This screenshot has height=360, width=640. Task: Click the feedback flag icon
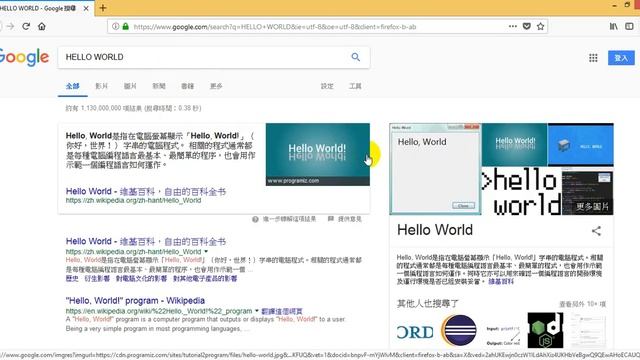[x=331, y=219]
